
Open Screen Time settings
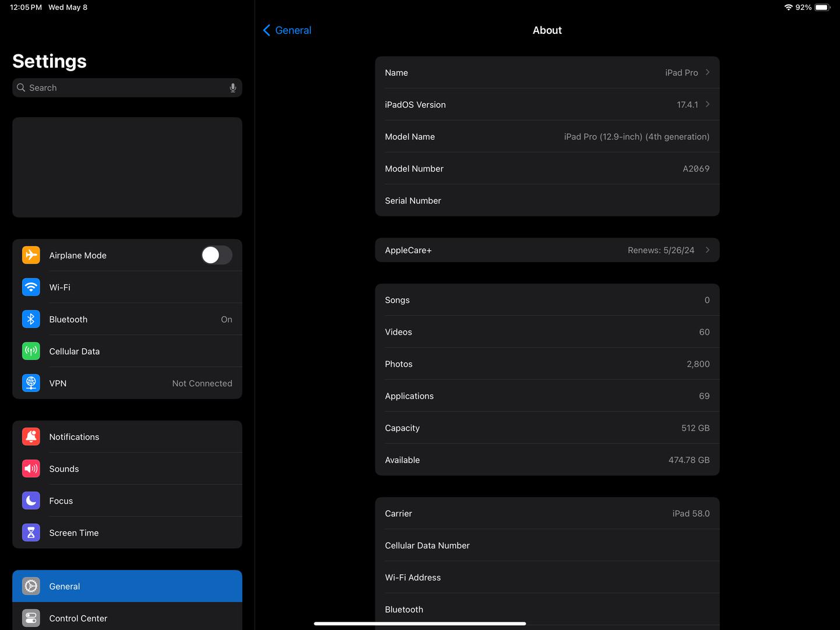pos(127,533)
